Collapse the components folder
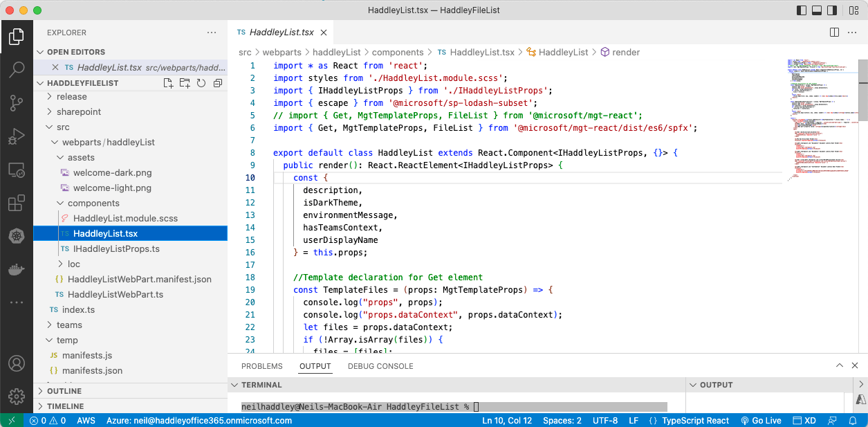The image size is (868, 427). [x=93, y=203]
